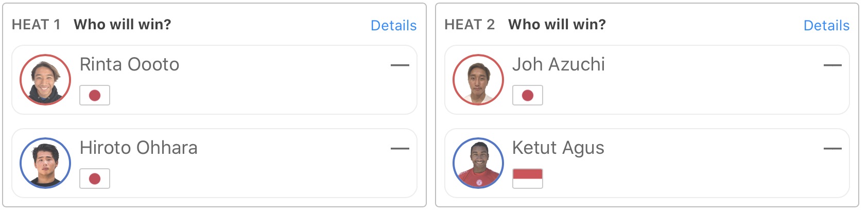Click Hiroto Ohhara's profile photo
This screenshot has width=868, height=213.
coord(45,163)
